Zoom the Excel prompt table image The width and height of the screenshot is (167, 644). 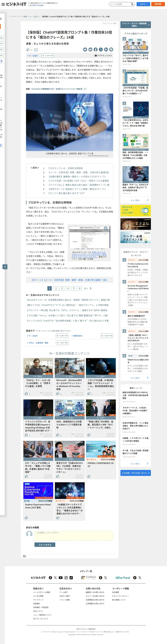[x=106, y=228]
